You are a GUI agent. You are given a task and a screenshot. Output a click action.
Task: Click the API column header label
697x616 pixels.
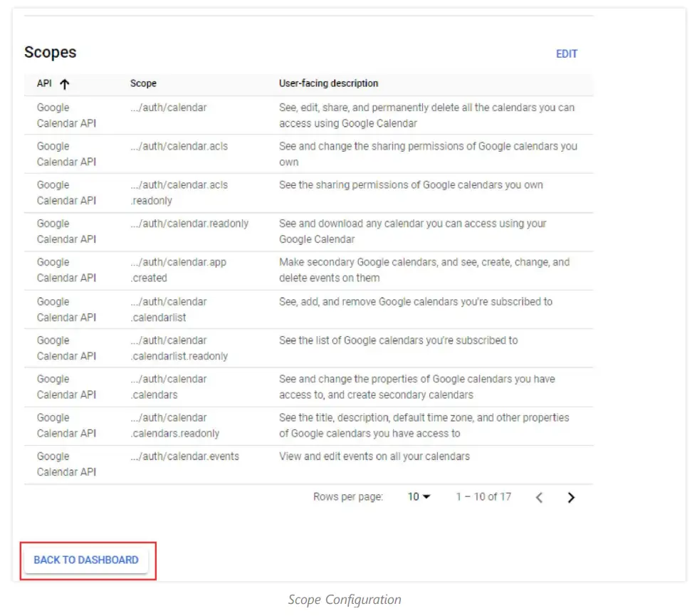click(44, 83)
